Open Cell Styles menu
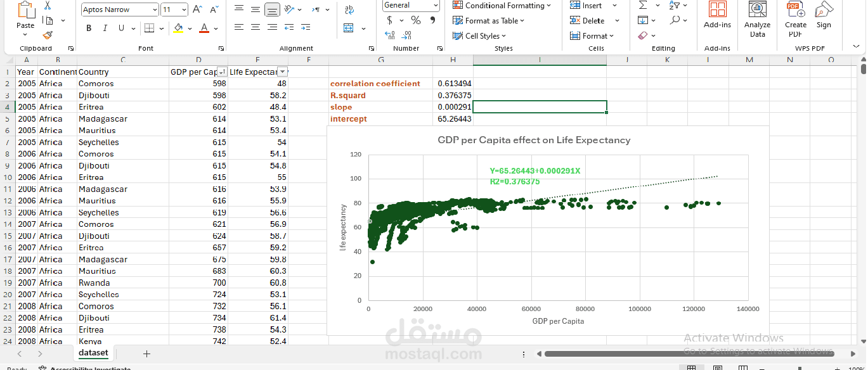This screenshot has height=370, width=868. (x=479, y=36)
